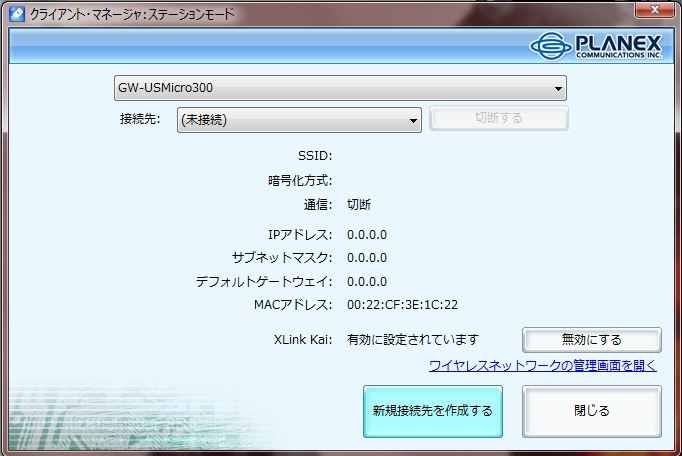682x456 pixels.
Task: Click the XLink Kai: label
Action: pyautogui.click(x=303, y=340)
